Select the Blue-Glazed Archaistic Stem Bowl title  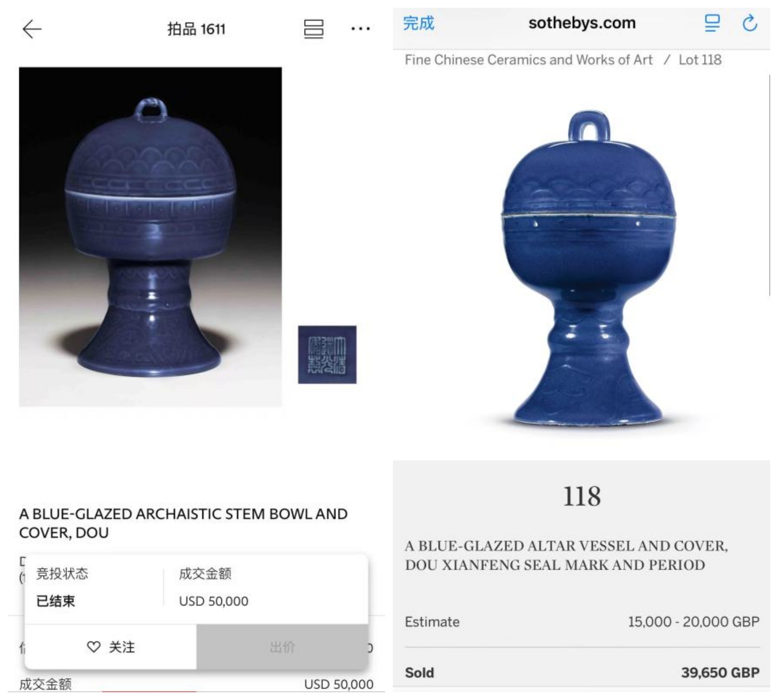click(183, 523)
